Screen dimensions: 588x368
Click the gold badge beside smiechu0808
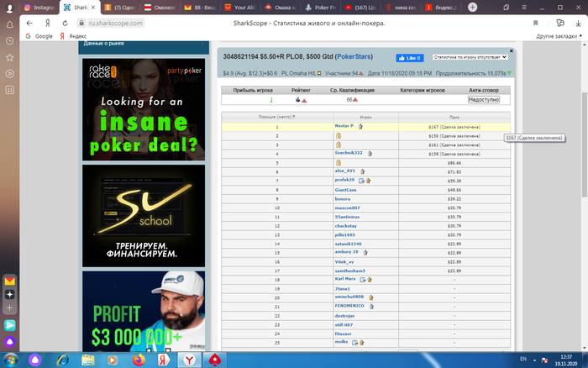[371, 297]
